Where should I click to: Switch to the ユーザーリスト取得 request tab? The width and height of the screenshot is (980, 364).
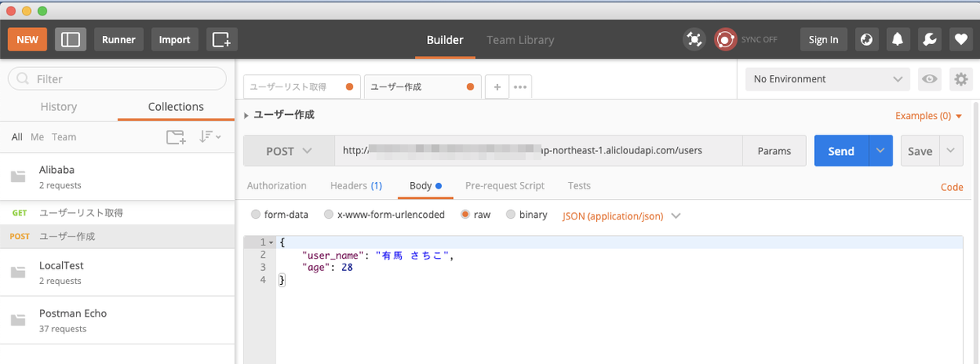303,87
